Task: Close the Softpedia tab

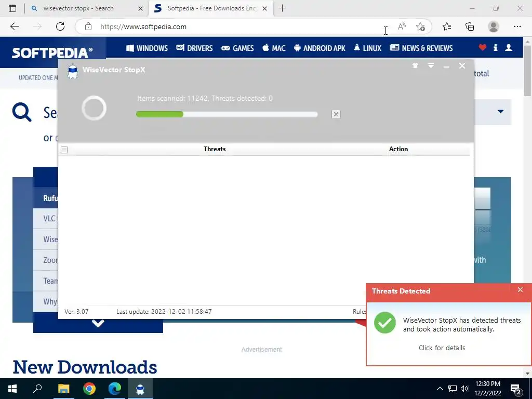Action: pyautogui.click(x=264, y=8)
